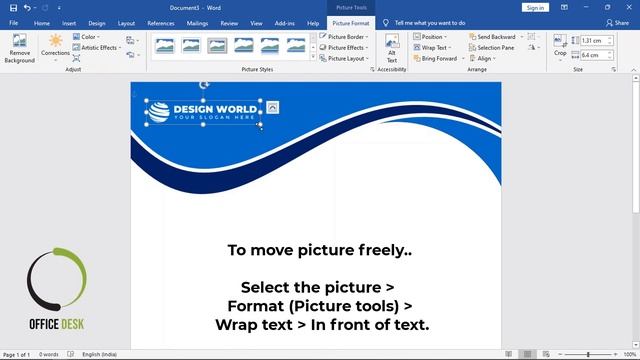Open the Align dropdown

coord(482,59)
